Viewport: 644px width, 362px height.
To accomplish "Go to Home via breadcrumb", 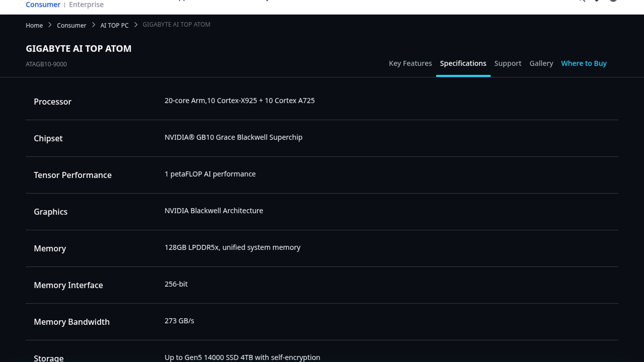I will pos(34,25).
